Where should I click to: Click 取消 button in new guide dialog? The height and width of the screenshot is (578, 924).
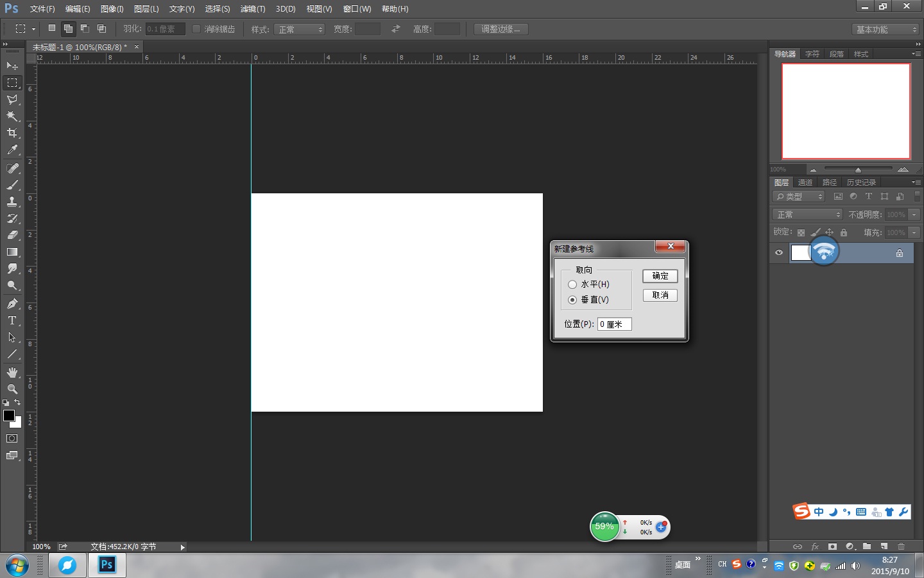coord(660,295)
